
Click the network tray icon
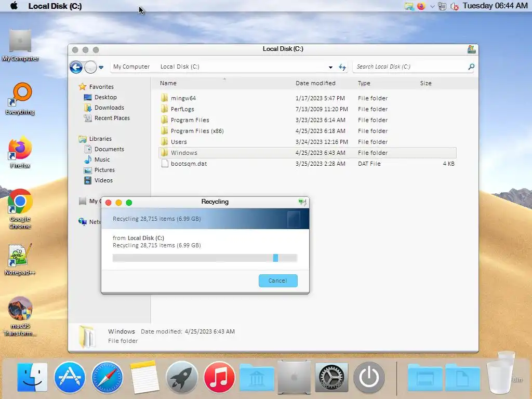tap(442, 6)
